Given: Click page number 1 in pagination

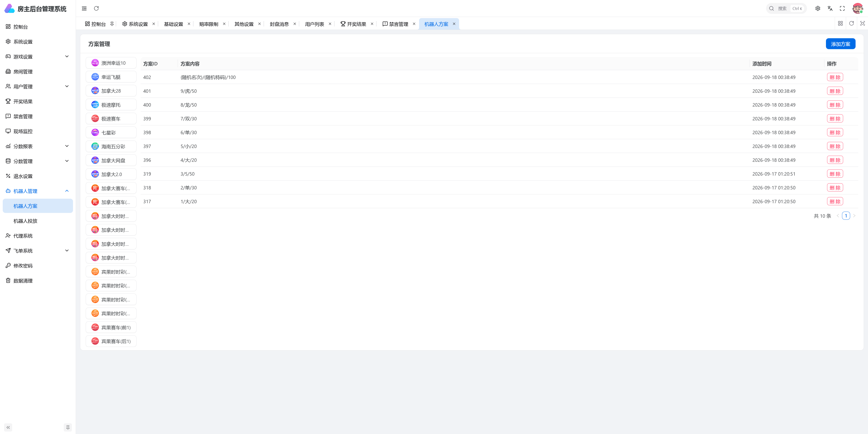Looking at the screenshot, I should (x=846, y=216).
